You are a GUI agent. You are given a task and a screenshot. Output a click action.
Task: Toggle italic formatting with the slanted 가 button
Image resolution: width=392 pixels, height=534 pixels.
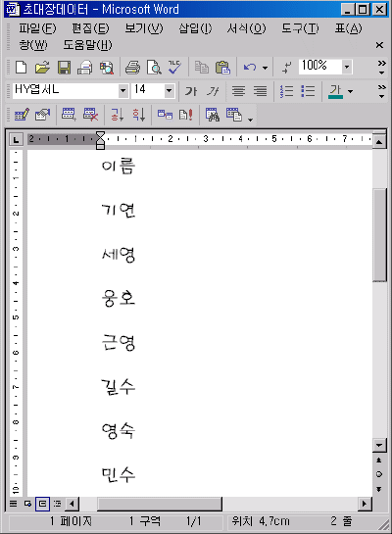[x=214, y=91]
